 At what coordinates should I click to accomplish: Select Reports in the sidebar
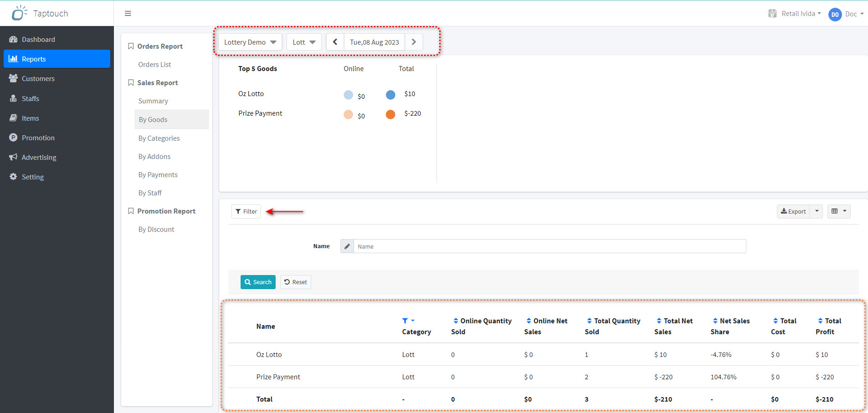point(57,59)
